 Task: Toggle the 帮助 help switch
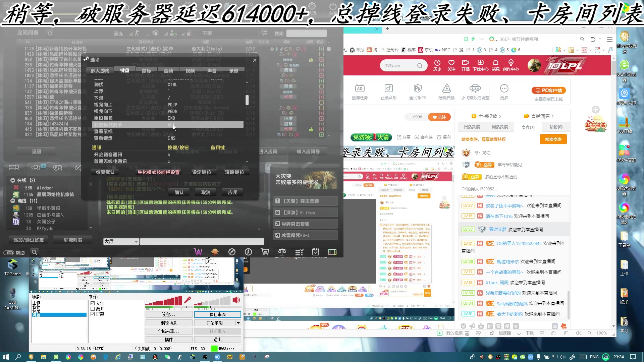point(9,253)
